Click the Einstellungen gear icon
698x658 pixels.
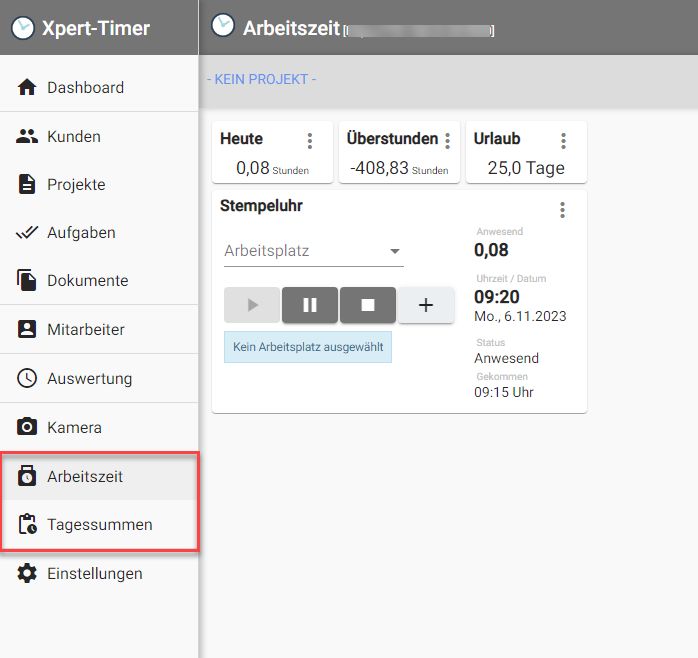tap(27, 573)
